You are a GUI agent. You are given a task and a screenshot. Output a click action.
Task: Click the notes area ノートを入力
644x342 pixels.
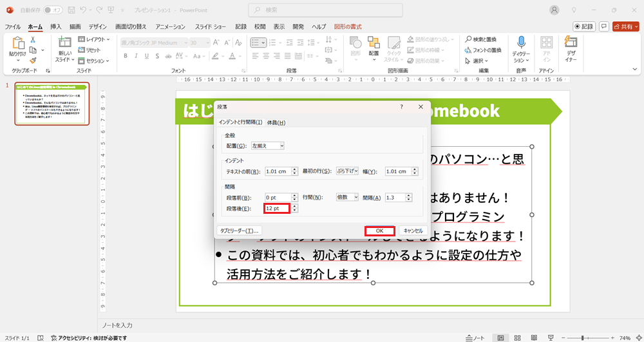[x=117, y=325]
